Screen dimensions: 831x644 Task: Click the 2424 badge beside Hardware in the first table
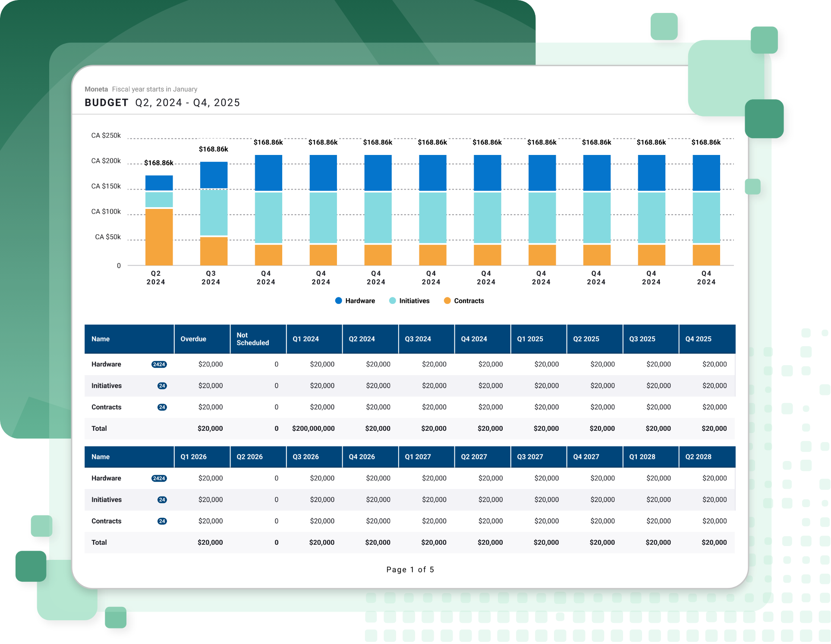[x=159, y=364]
